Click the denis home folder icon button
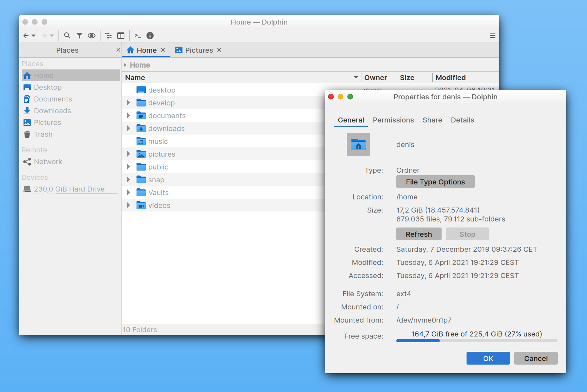Viewport: 587px width, 392px height. coord(359,145)
